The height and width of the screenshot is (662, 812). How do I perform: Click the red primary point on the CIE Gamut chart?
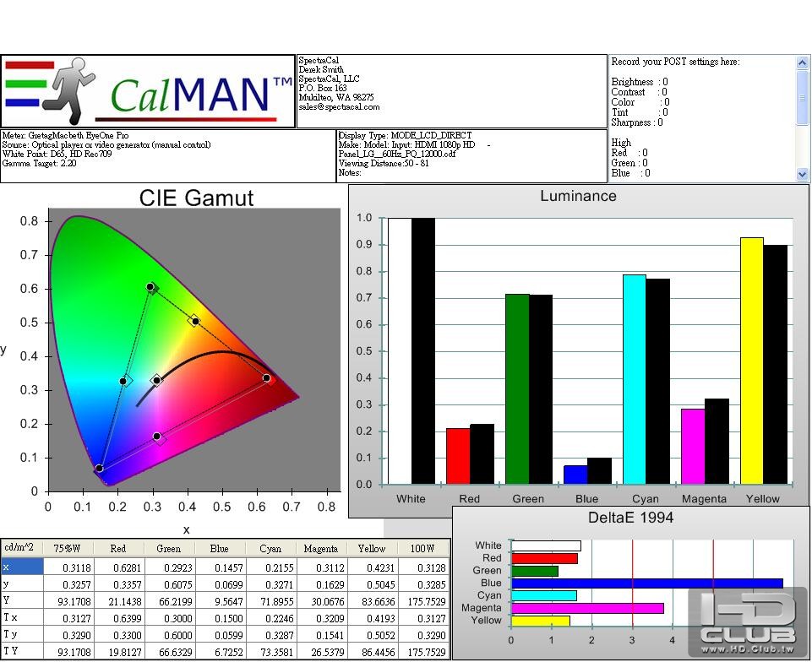[x=267, y=378]
